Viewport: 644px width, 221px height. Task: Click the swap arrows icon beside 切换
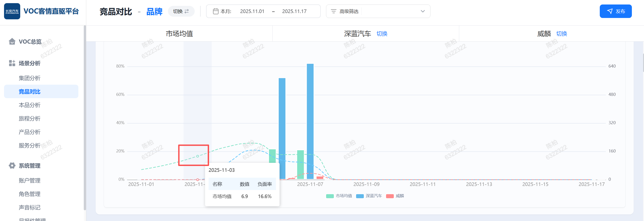point(187,11)
